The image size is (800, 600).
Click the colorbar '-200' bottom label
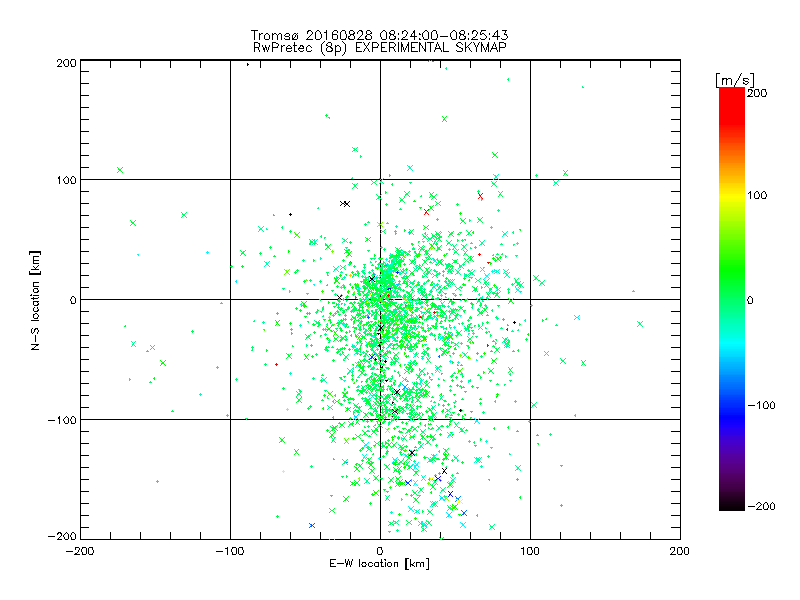tap(761, 506)
